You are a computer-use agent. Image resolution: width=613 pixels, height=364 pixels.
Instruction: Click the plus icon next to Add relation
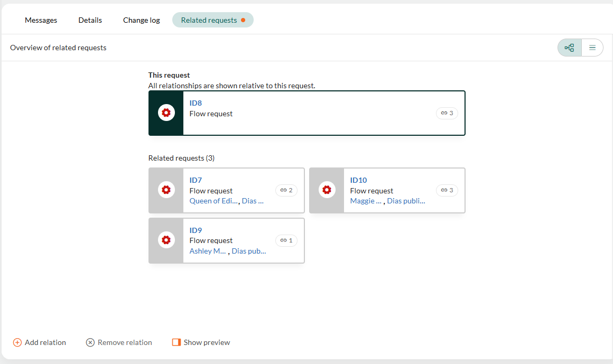tap(17, 342)
